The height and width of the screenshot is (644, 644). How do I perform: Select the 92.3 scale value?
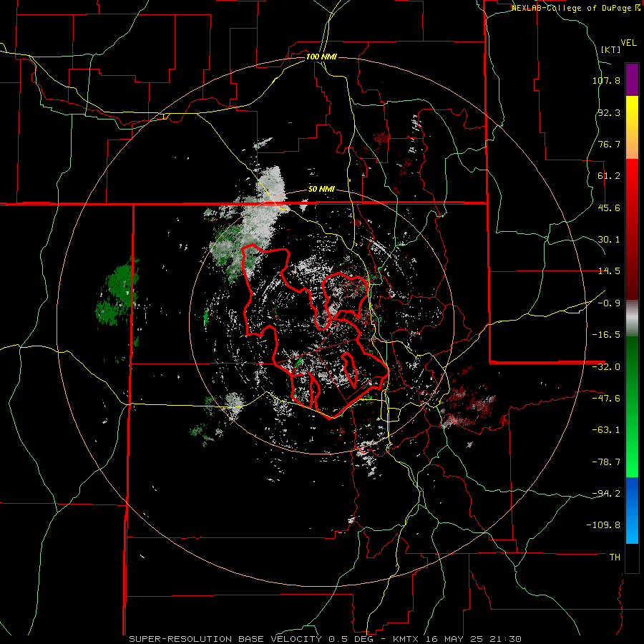pos(609,112)
